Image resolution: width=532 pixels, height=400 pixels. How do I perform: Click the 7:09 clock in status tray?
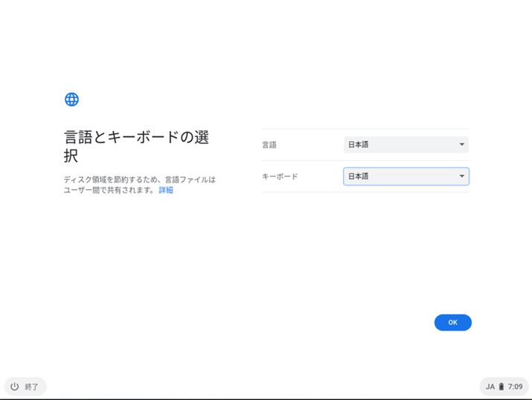click(x=515, y=387)
